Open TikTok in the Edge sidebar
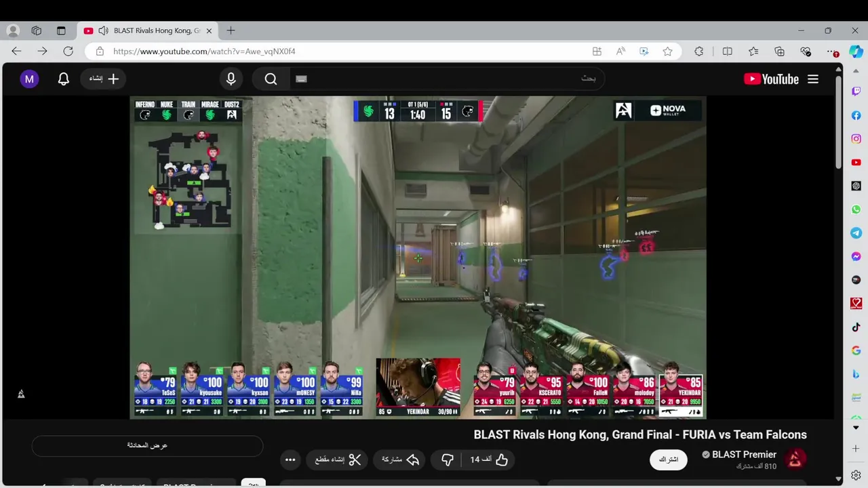Screen dimensions: 868x488 [856, 327]
